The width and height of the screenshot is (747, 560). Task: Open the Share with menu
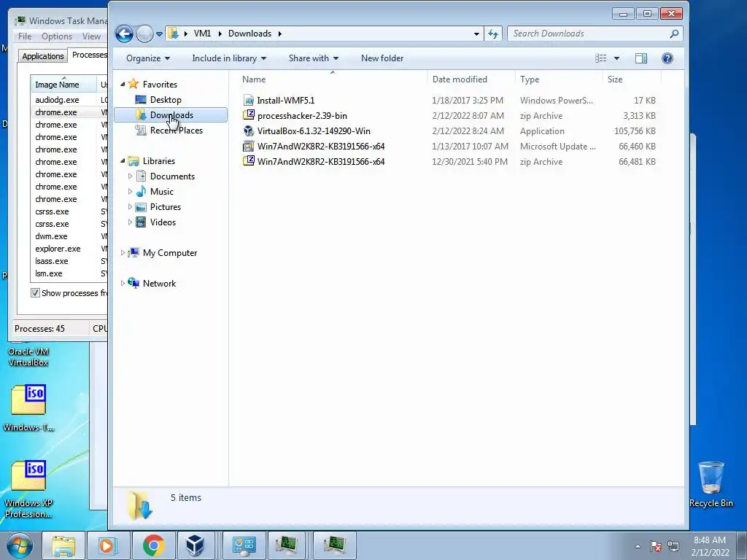click(314, 58)
